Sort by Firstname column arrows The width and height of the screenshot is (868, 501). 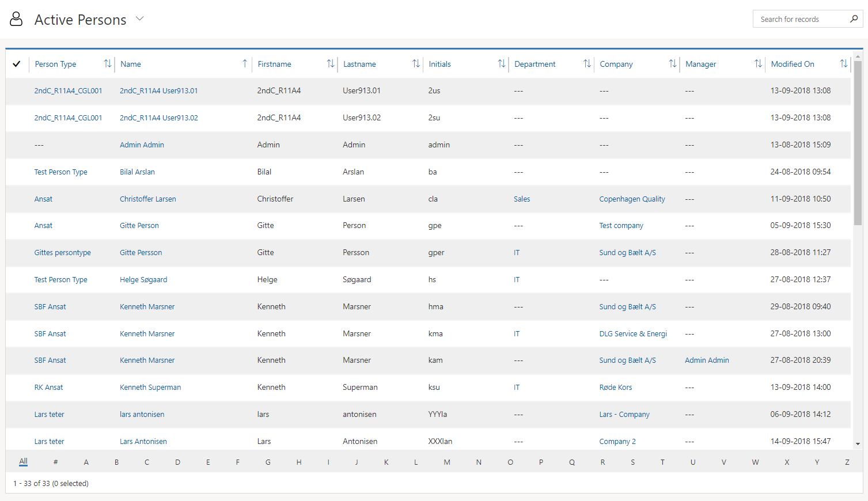[x=330, y=64]
